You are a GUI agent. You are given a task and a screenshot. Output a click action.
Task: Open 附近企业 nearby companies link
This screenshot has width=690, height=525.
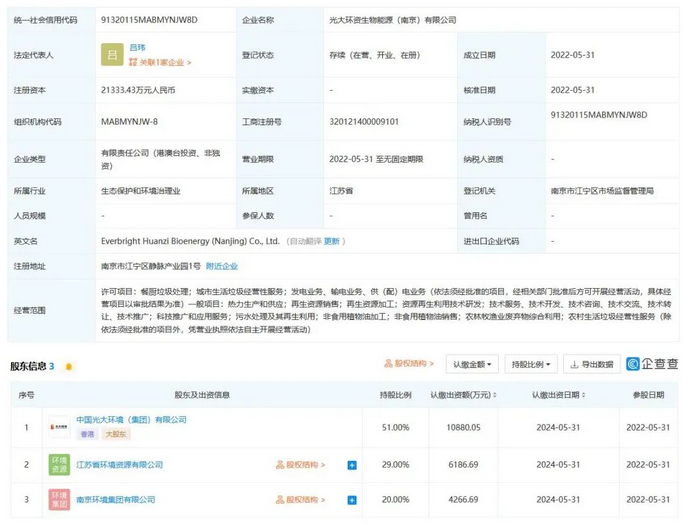(x=222, y=266)
